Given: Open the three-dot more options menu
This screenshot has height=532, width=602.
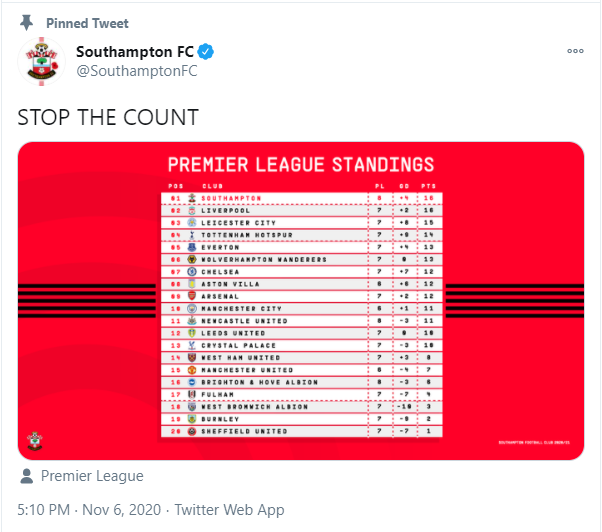Looking at the screenshot, I should pyautogui.click(x=575, y=51).
